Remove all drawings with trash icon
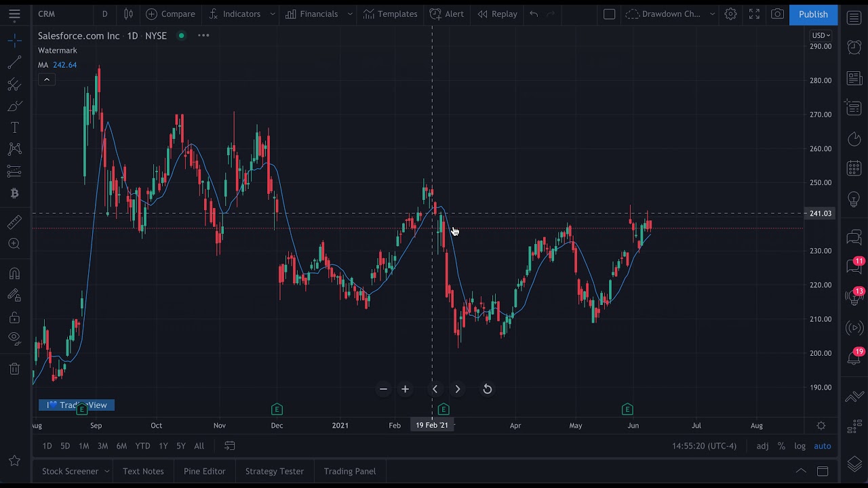This screenshot has width=868, height=488. (14, 369)
